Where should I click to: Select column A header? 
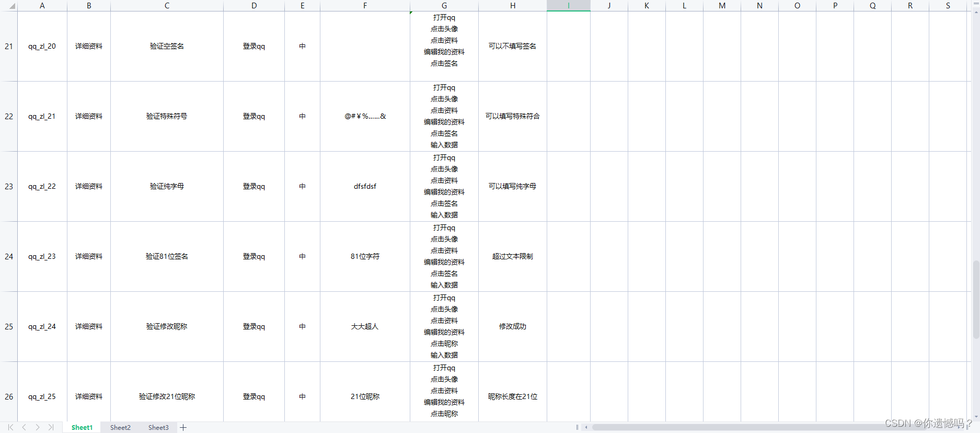(42, 6)
